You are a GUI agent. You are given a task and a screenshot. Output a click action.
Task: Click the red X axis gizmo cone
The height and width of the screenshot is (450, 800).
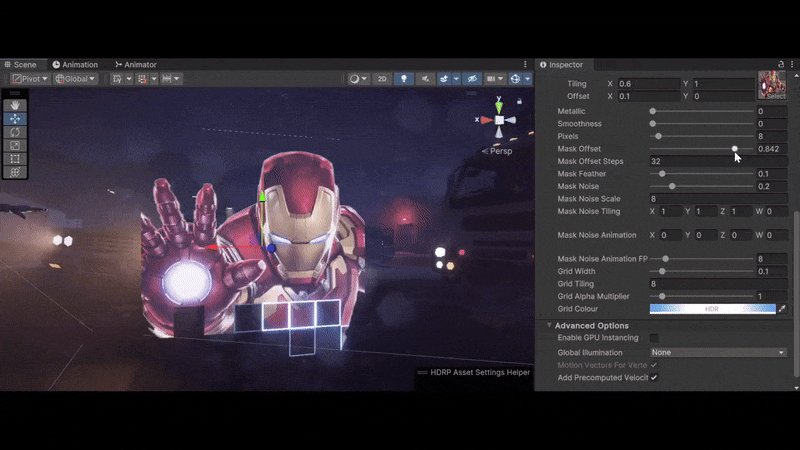tap(487, 120)
